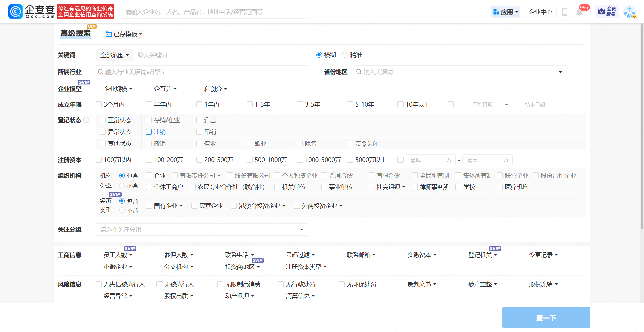The height and width of the screenshot is (332, 644).
Task: Click the grid icon of the 应用 button
Action: [x=496, y=11]
